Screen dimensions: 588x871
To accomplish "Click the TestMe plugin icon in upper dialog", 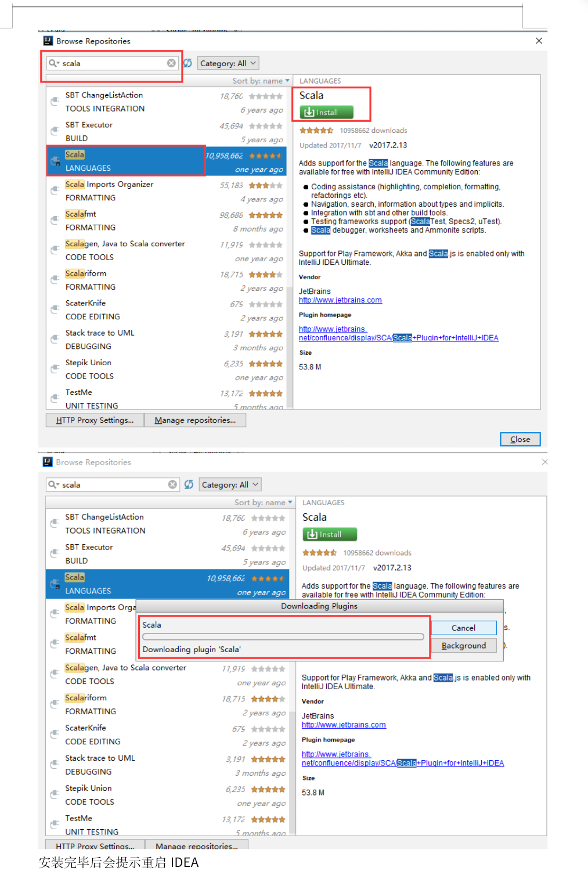I will pos(55,398).
